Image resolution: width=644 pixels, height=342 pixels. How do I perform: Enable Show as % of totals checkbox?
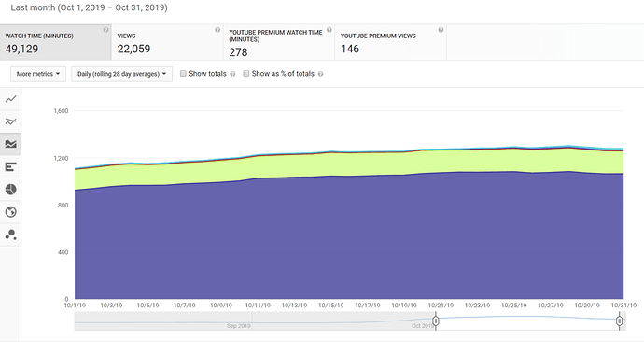[x=246, y=73]
